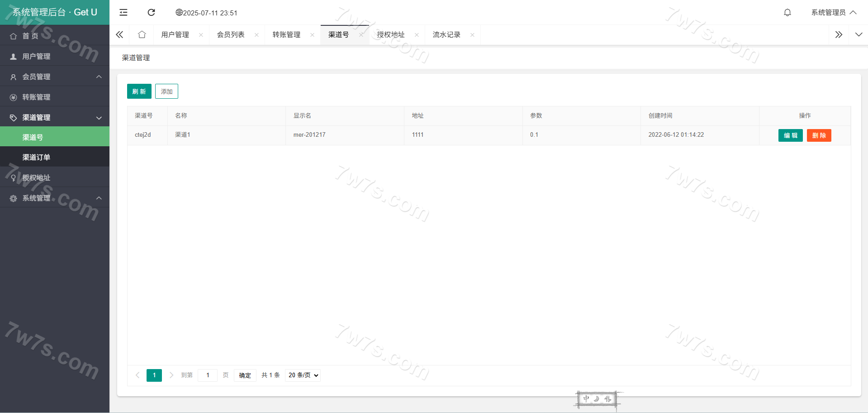Image resolution: width=868 pixels, height=413 pixels.
Task: Expand the 会员管理 sidebar menu
Action: 54,77
